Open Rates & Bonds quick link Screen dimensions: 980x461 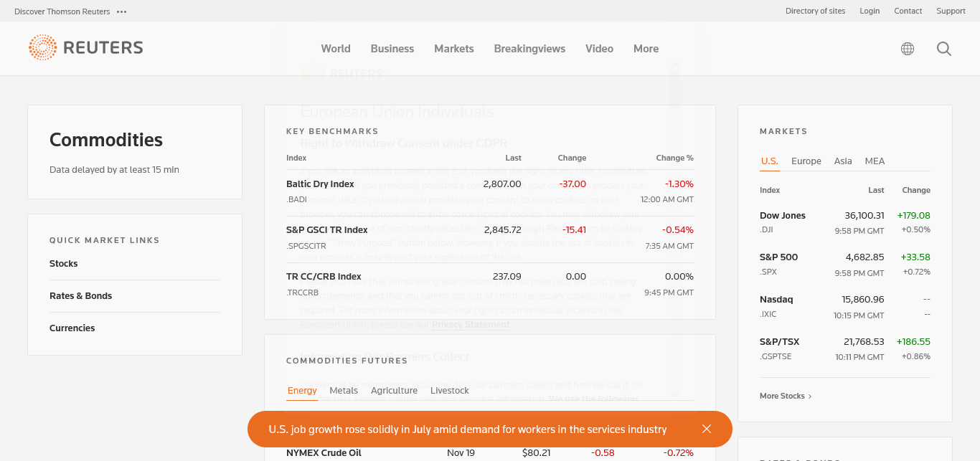[x=80, y=296]
